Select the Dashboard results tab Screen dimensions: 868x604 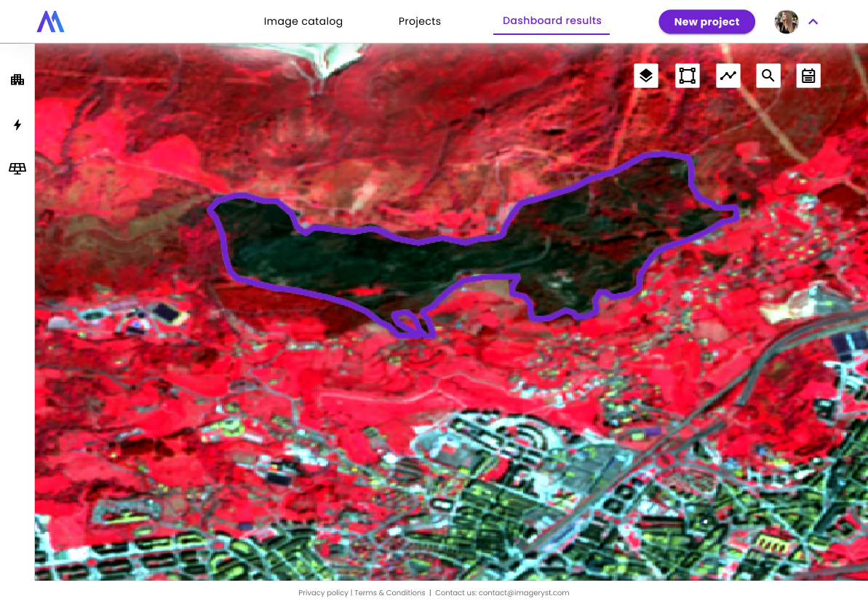(552, 20)
